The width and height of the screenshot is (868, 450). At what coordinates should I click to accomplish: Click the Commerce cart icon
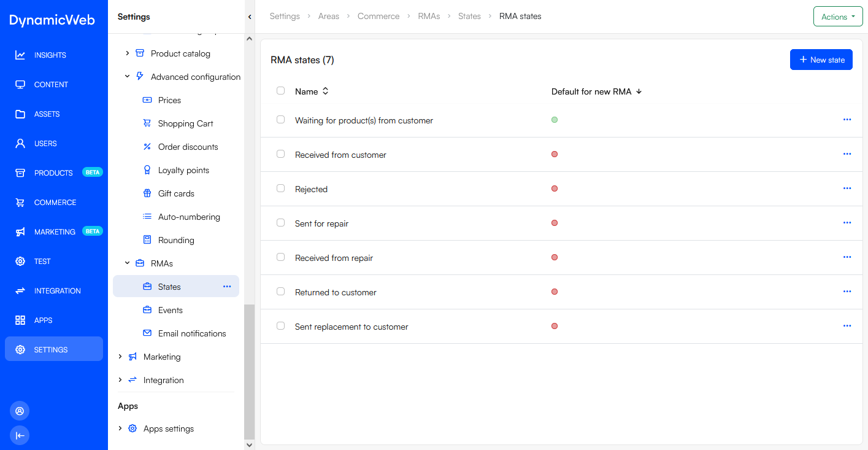pos(20,203)
